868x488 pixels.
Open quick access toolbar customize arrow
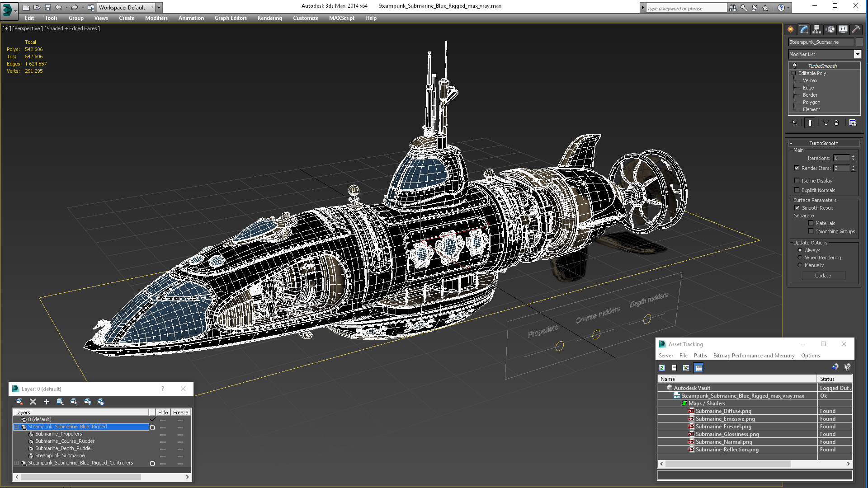click(x=159, y=7)
